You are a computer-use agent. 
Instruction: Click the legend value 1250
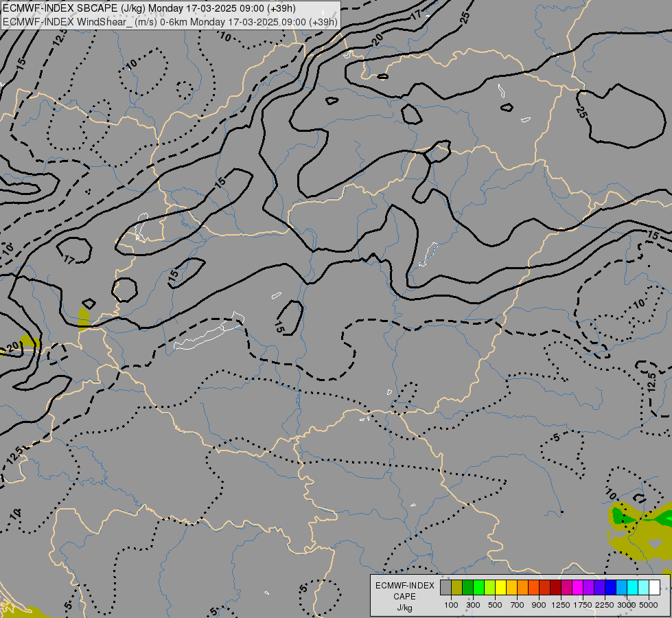click(x=561, y=605)
